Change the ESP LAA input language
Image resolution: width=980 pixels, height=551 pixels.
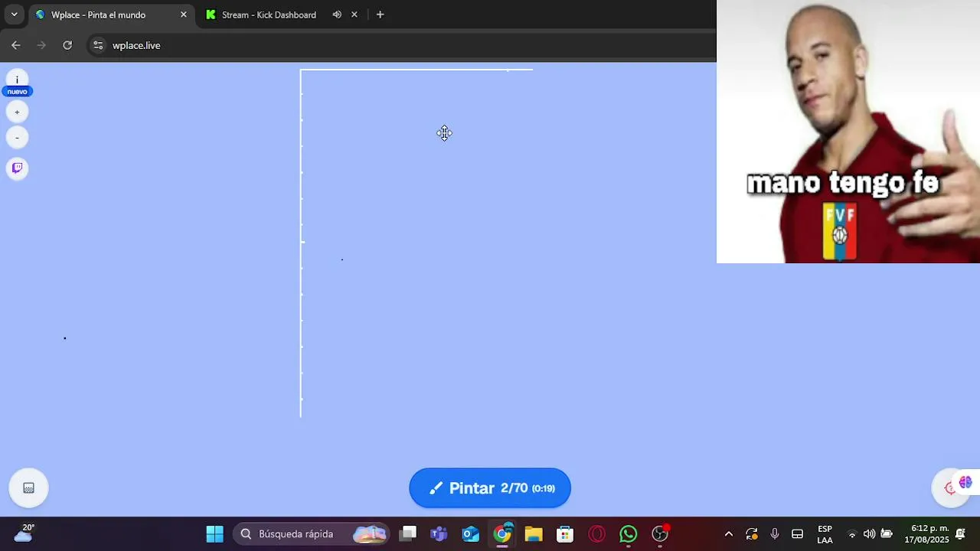pos(825,534)
